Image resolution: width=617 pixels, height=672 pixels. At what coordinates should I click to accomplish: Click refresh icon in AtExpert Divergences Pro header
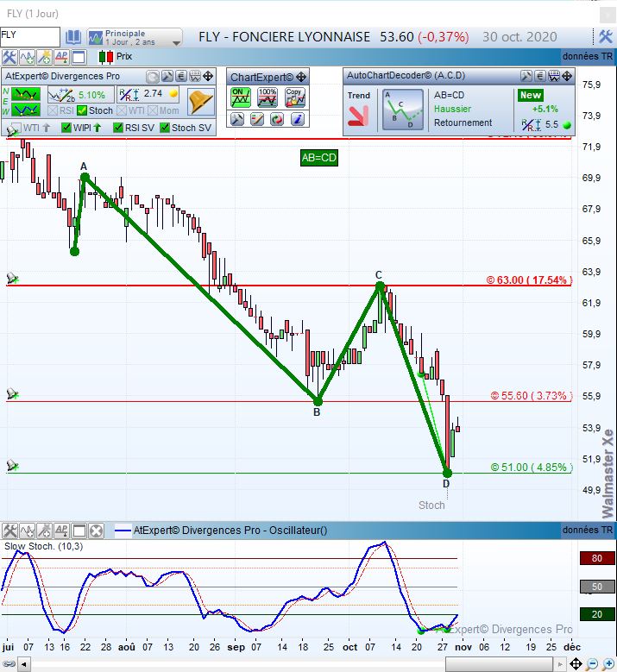click(x=152, y=77)
